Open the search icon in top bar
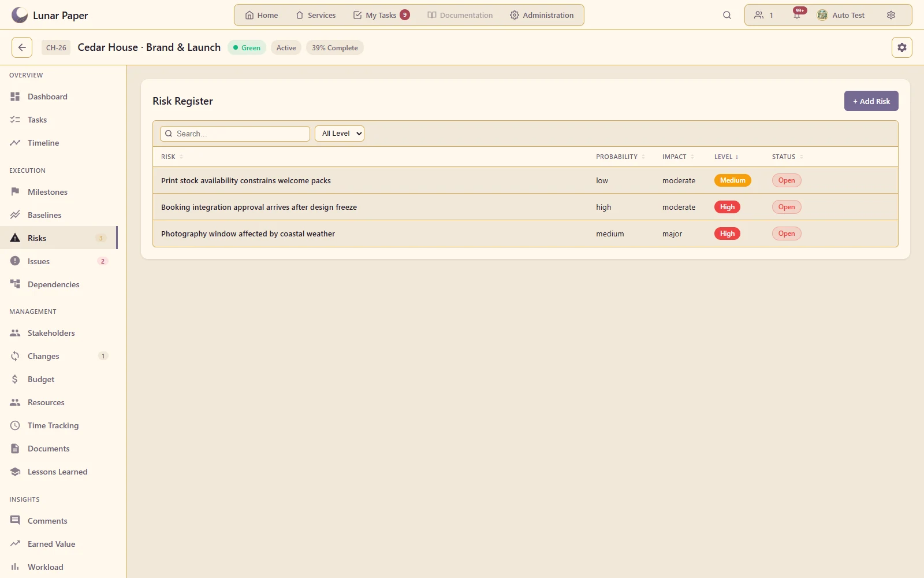 point(727,15)
